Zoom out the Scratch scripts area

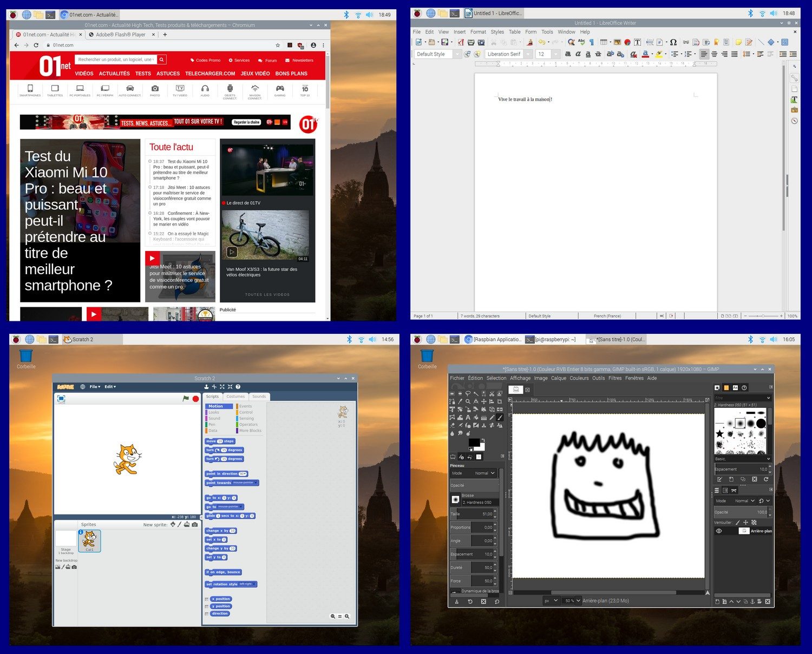(x=333, y=616)
